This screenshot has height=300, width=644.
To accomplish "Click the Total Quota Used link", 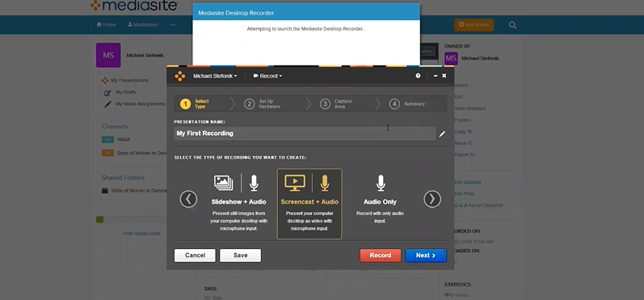I will (141, 234).
